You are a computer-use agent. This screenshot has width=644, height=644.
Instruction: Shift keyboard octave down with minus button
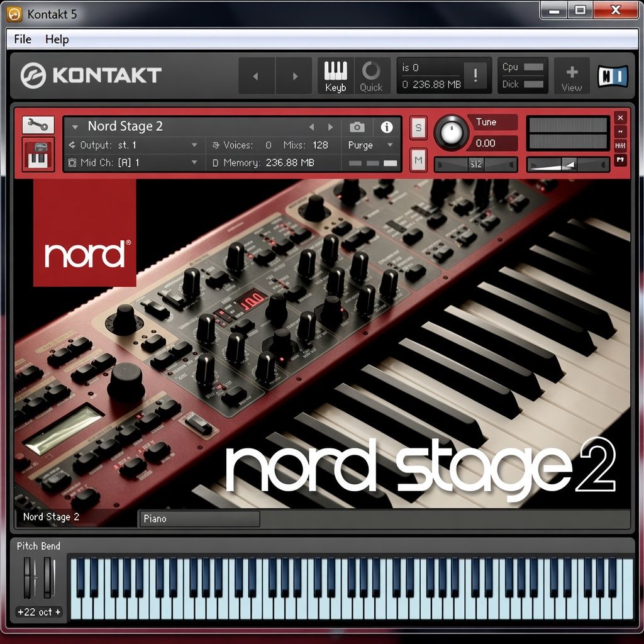[x=21, y=612]
